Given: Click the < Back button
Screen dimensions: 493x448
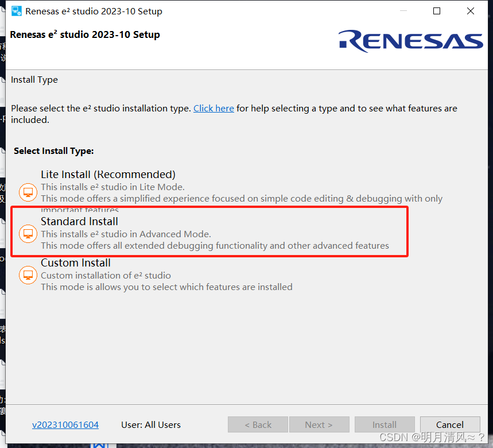Looking at the screenshot, I should [x=258, y=424].
